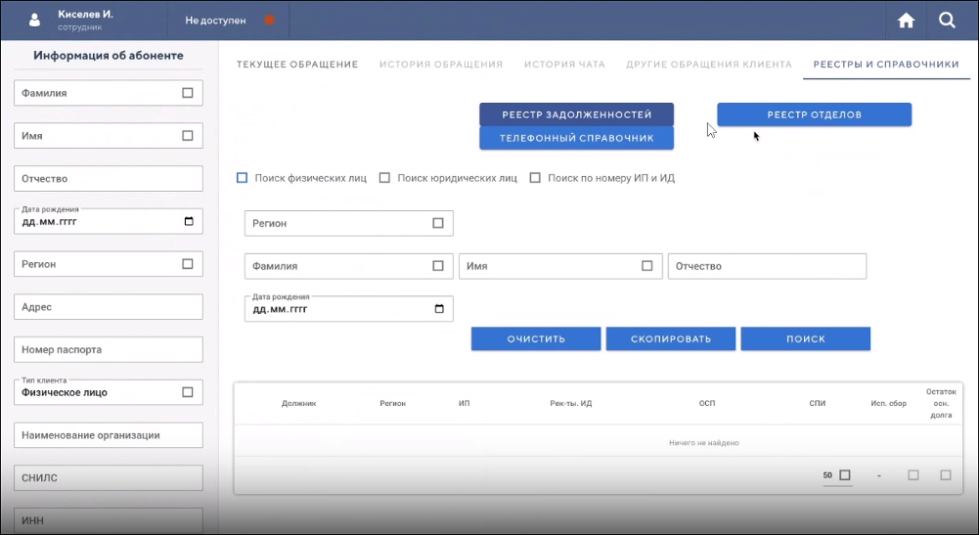Tick the Поиск юридических лиц checkbox
The height and width of the screenshot is (535, 980).
[x=384, y=178]
